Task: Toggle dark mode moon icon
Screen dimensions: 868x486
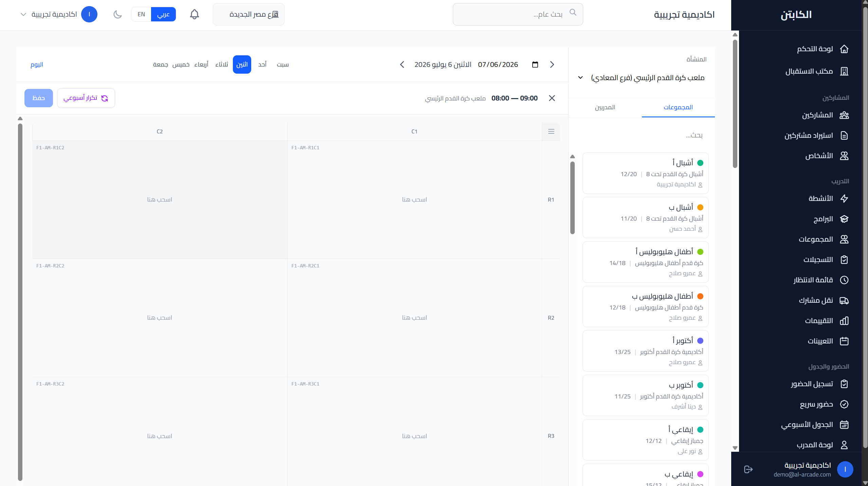Action: [117, 14]
